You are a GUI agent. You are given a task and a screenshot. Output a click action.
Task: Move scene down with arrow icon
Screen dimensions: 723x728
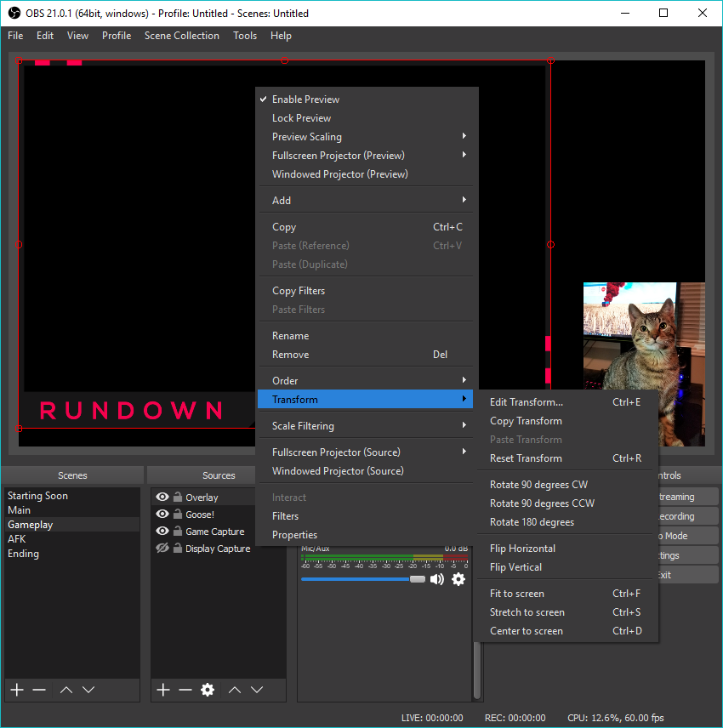pyautogui.click(x=88, y=690)
